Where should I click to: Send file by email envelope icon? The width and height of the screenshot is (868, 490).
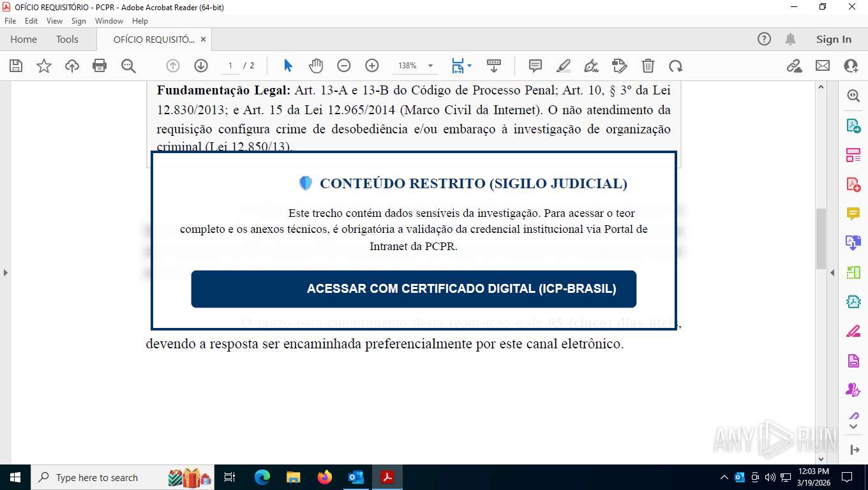click(x=823, y=66)
